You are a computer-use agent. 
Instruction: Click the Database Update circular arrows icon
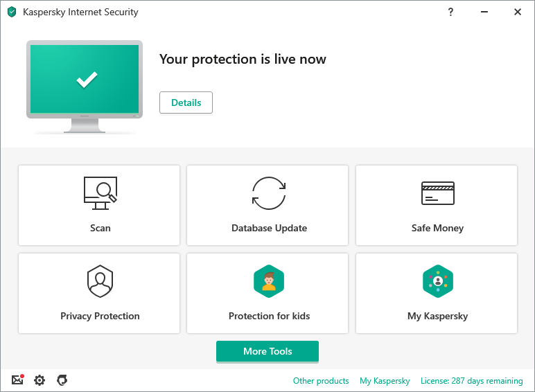coord(269,193)
